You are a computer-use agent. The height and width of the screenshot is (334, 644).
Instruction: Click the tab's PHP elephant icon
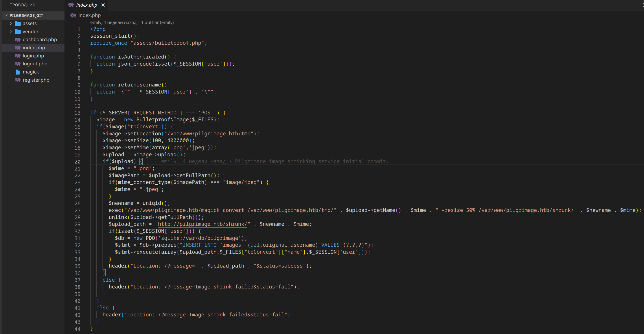click(x=71, y=5)
